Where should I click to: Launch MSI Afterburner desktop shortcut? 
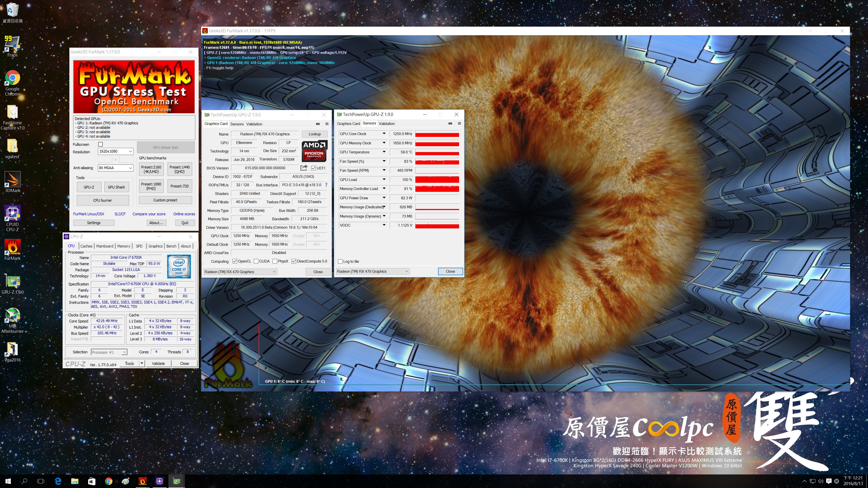point(12,320)
